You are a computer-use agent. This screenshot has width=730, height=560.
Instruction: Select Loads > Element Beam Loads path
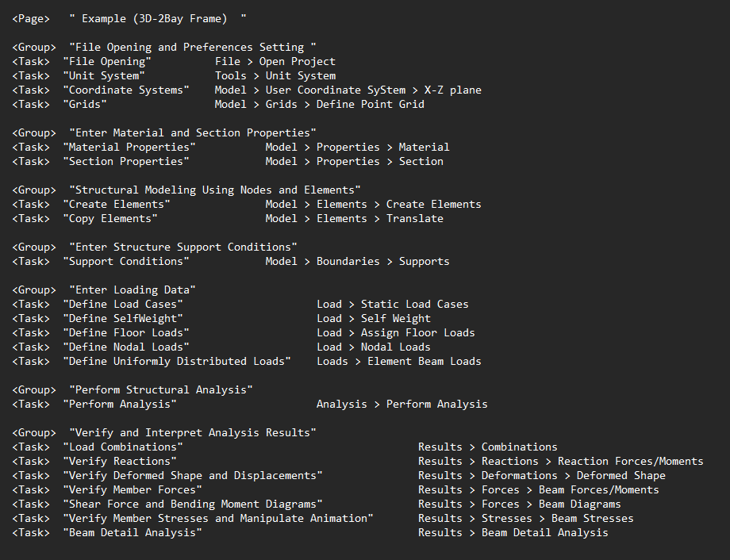point(398,361)
